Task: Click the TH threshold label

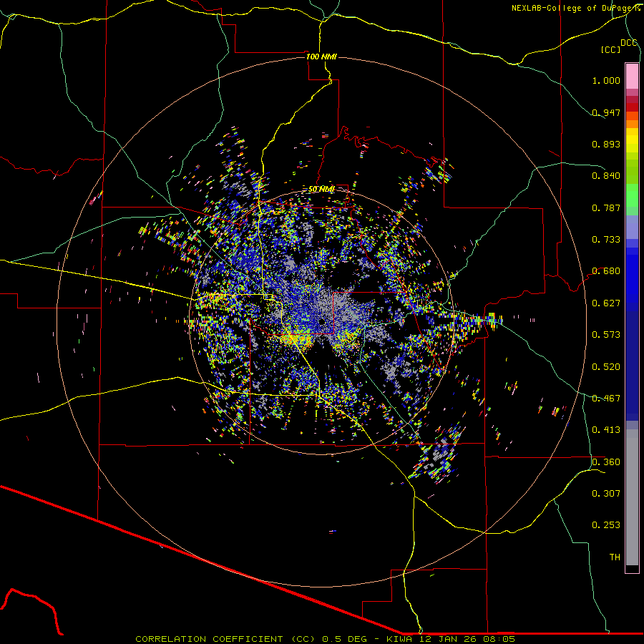Action: (615, 557)
